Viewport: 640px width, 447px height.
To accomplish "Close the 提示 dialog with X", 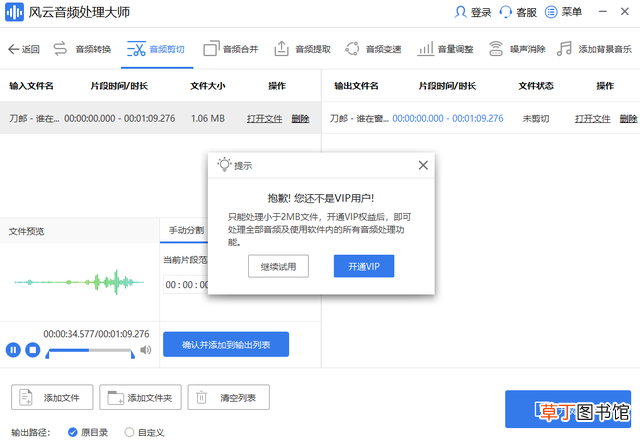I will pyautogui.click(x=423, y=165).
